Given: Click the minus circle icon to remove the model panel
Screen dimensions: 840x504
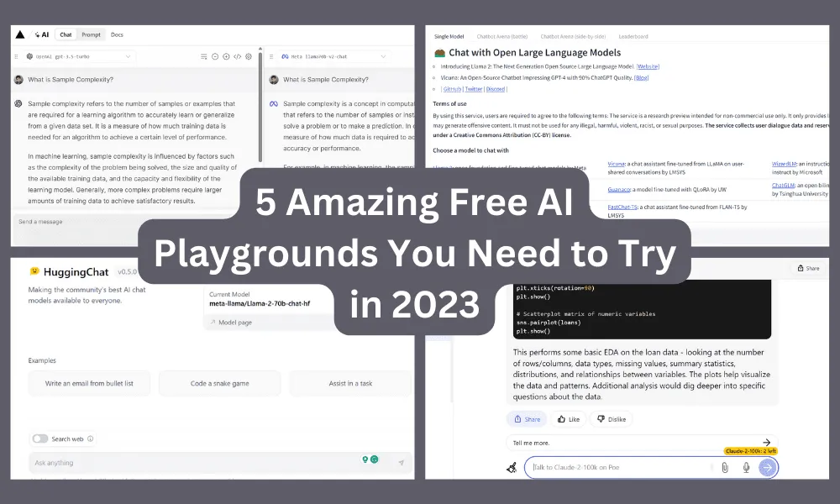Looking at the screenshot, I should point(215,56).
